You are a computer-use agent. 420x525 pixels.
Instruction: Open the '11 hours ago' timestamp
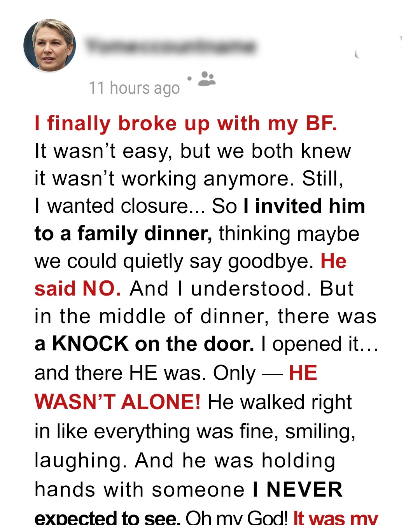pos(134,88)
